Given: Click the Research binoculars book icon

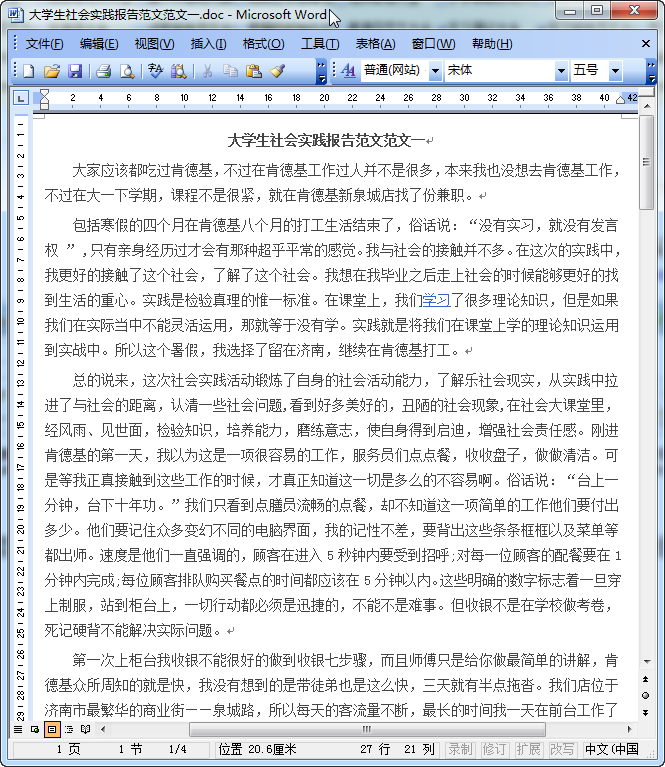Looking at the screenshot, I should (179, 71).
